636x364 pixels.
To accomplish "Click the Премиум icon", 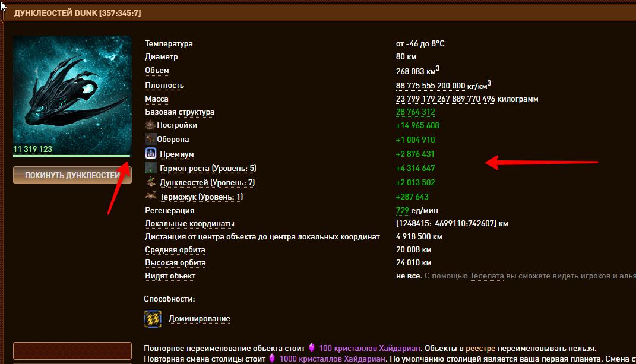I will [151, 154].
